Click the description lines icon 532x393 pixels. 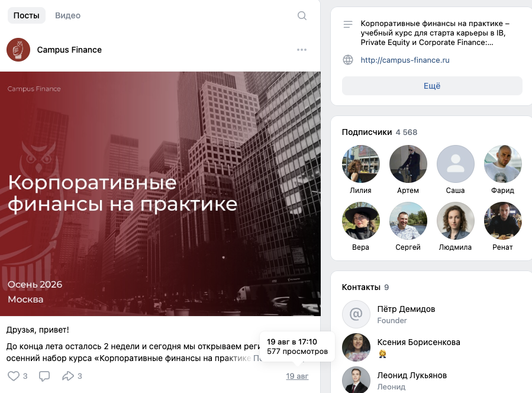348,24
